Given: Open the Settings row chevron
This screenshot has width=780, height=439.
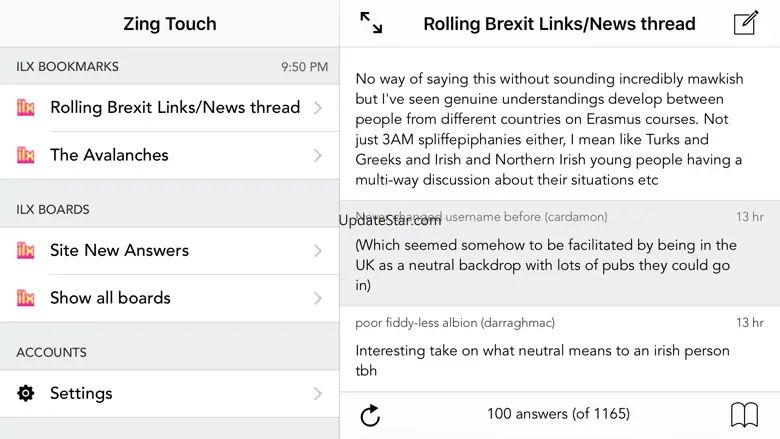Looking at the screenshot, I should coord(318,393).
